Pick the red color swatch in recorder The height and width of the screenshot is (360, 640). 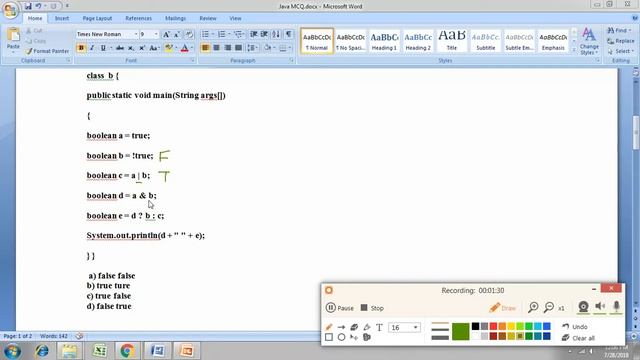[x=493, y=326]
